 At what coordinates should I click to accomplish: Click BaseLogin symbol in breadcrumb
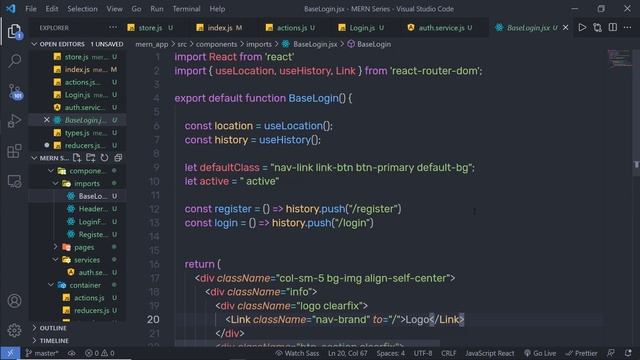369,44
